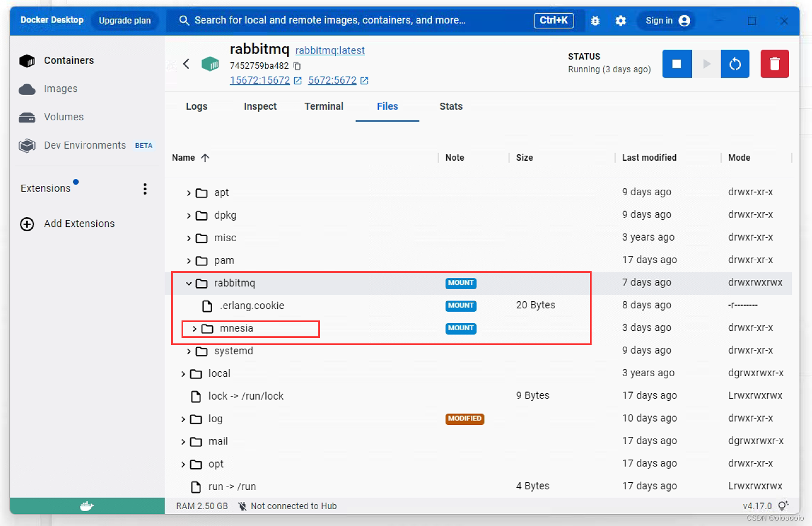The width and height of the screenshot is (812, 526).
Task: Expand the mnesia folder
Action: coord(195,328)
